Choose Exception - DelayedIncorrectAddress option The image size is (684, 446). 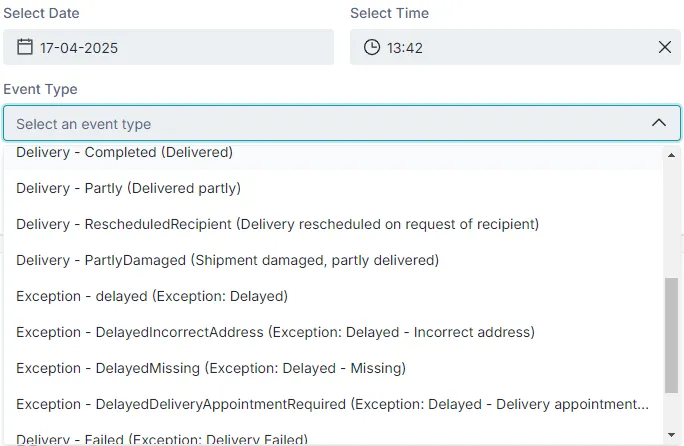coord(275,332)
